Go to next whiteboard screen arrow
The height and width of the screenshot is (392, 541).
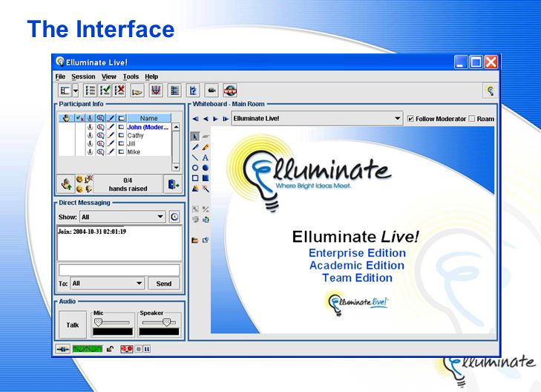coord(216,118)
